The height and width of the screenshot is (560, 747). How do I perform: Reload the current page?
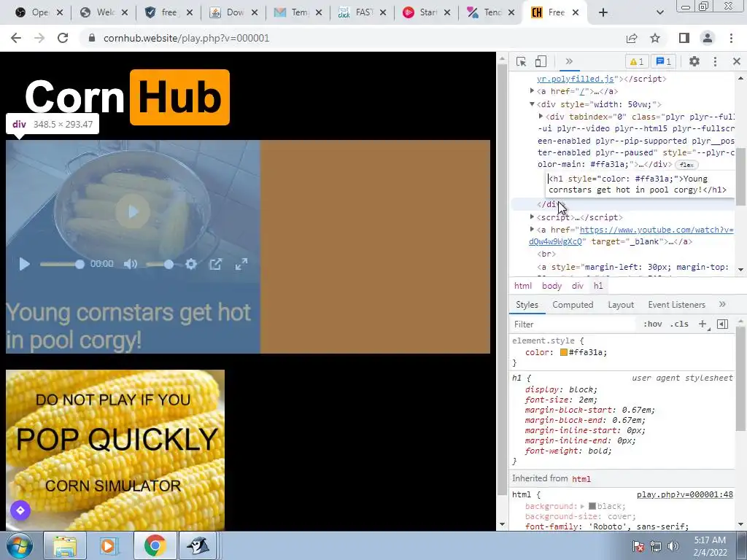(x=63, y=38)
